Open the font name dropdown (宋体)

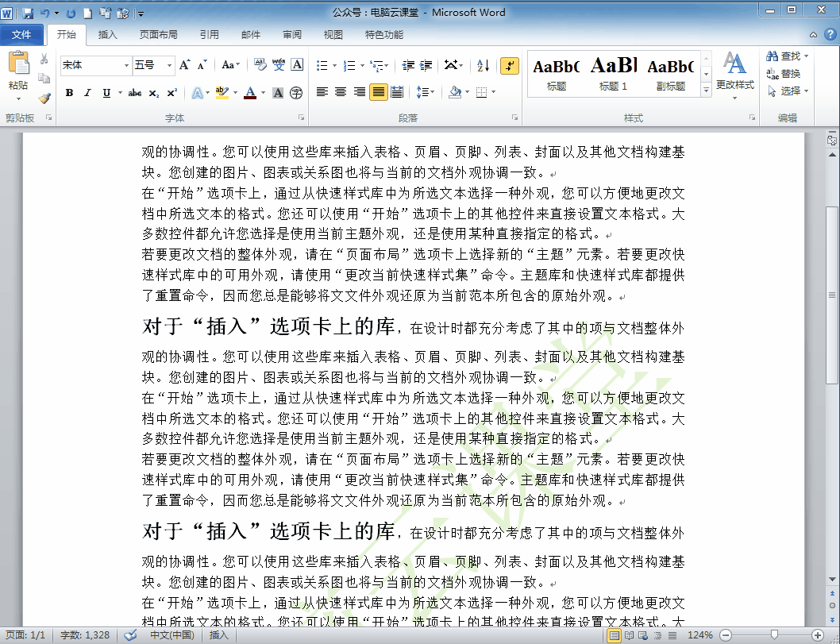(126, 65)
